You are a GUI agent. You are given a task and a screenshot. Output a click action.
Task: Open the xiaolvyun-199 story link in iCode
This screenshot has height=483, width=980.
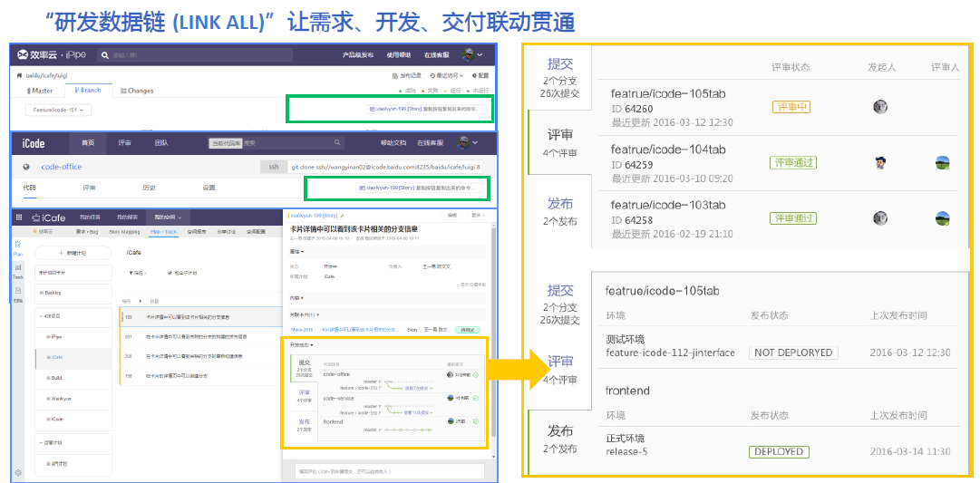click(420, 188)
